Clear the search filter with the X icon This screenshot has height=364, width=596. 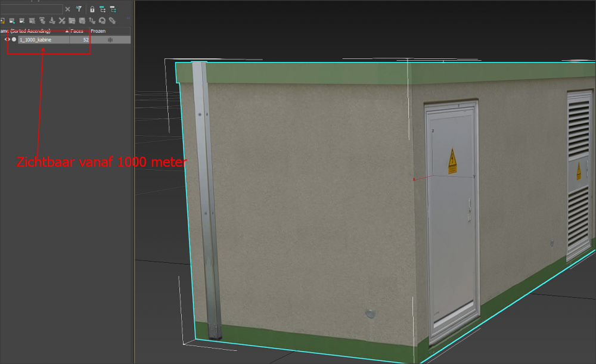tap(67, 9)
